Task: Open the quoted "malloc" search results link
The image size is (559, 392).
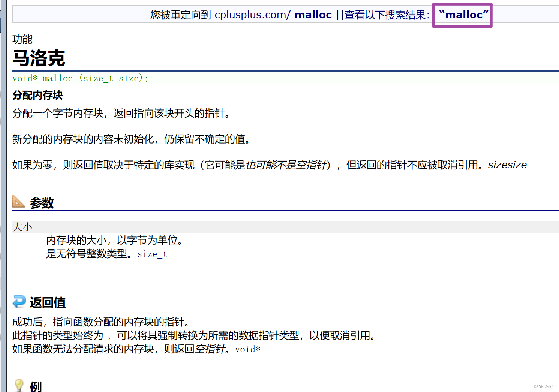Action: tap(463, 15)
